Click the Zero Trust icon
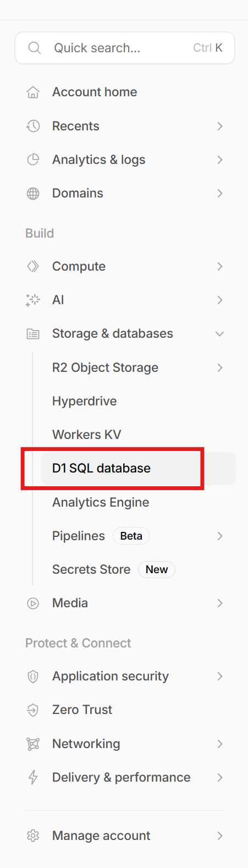The width and height of the screenshot is (248, 868). click(x=33, y=710)
